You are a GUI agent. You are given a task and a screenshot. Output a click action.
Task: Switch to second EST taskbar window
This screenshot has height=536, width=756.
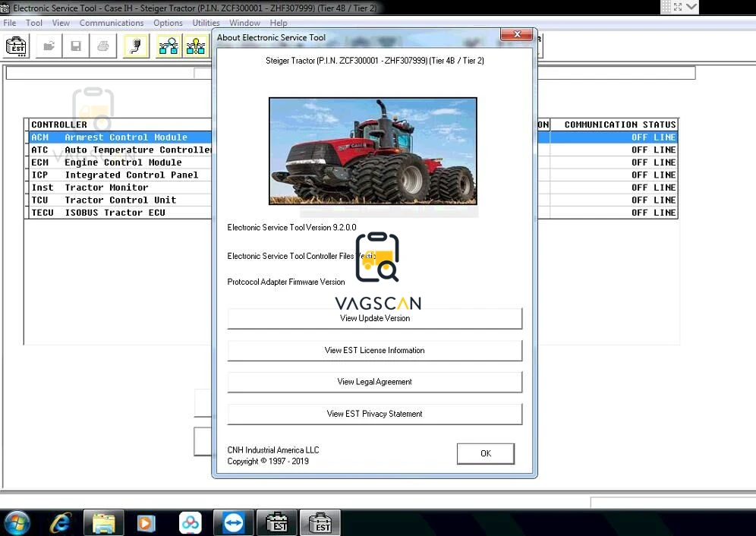[x=320, y=522]
